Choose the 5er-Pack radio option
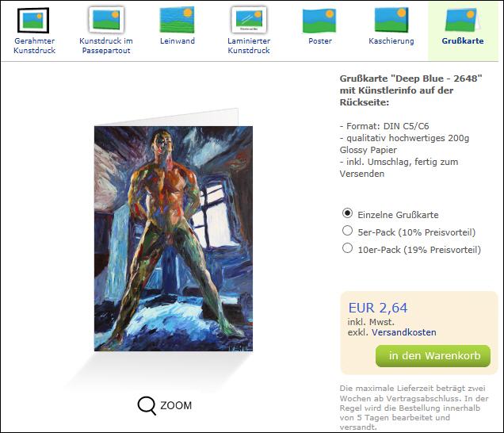This screenshot has width=504, height=433. tap(347, 231)
